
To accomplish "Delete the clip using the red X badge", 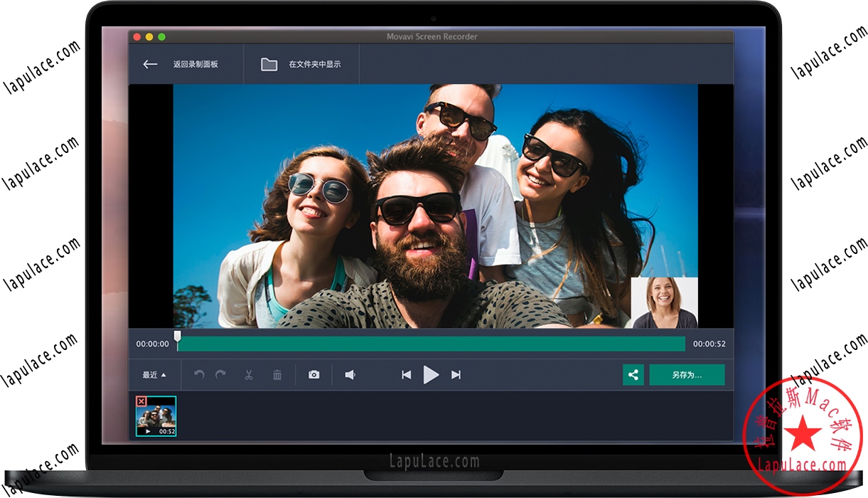I will (141, 401).
